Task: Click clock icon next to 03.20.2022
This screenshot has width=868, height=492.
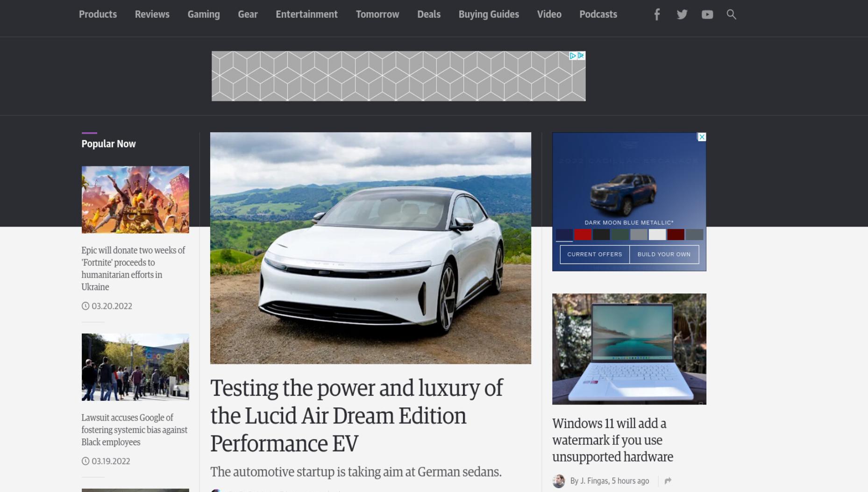Action: coord(85,306)
